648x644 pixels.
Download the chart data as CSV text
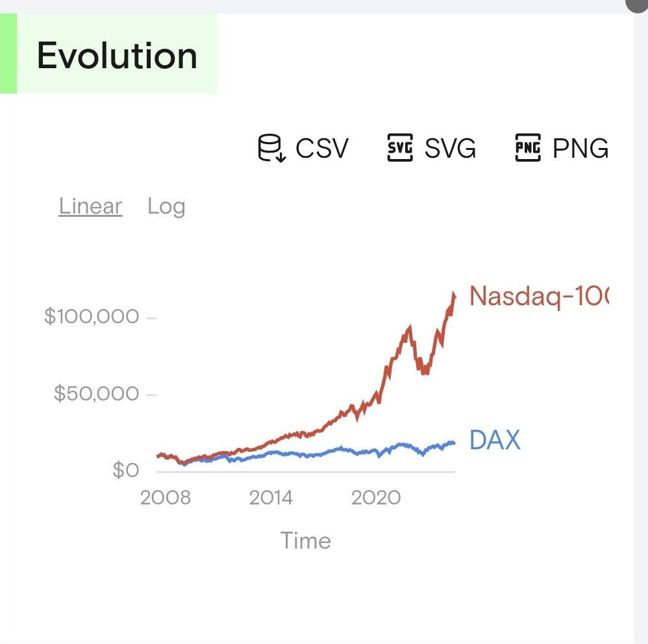(322, 149)
